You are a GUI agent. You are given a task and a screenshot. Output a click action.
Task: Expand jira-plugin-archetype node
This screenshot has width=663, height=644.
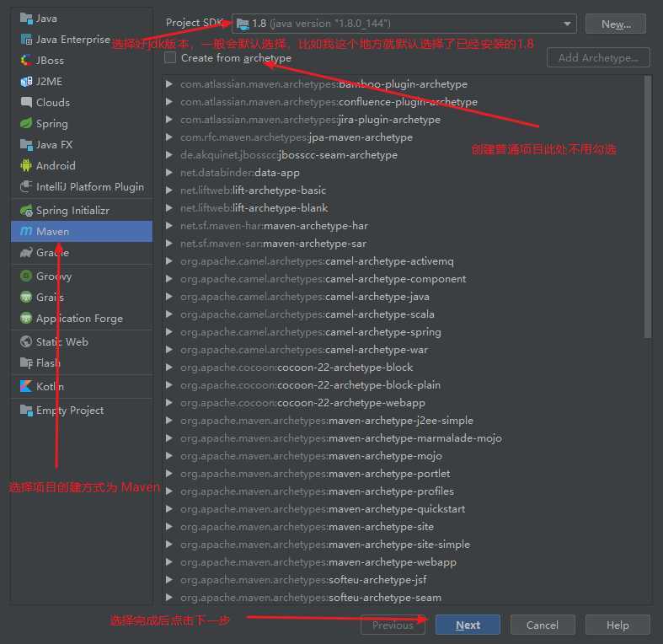(x=169, y=120)
